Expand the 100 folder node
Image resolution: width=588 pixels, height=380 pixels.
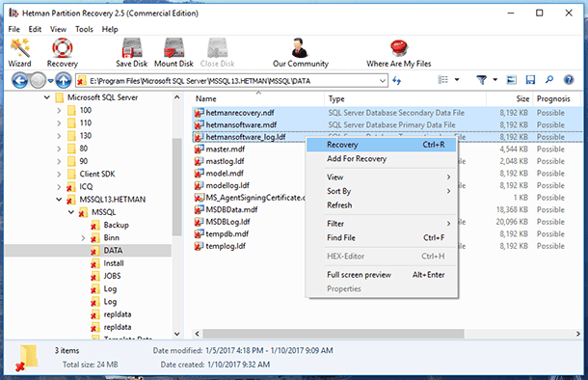point(59,110)
